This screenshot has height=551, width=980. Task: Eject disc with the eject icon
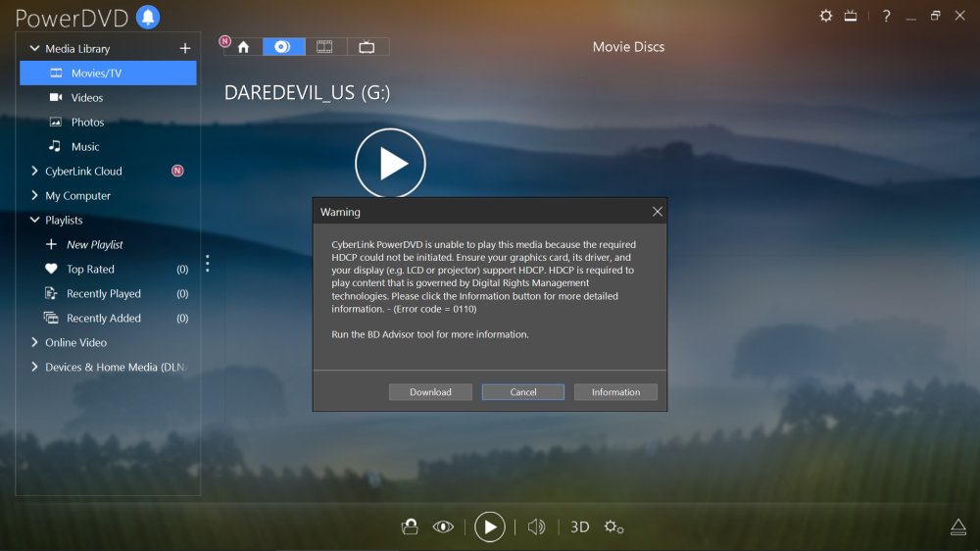click(958, 526)
